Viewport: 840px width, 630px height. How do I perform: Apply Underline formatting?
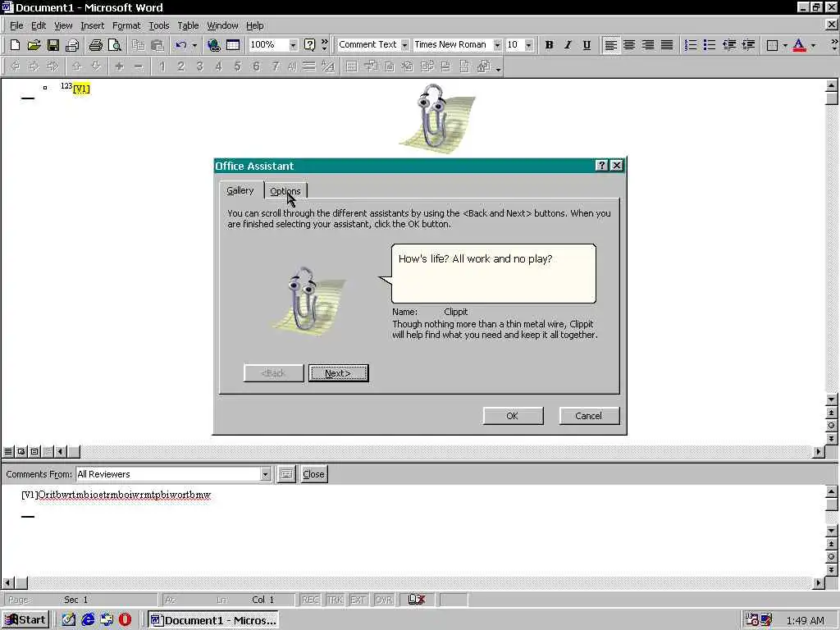(x=587, y=45)
